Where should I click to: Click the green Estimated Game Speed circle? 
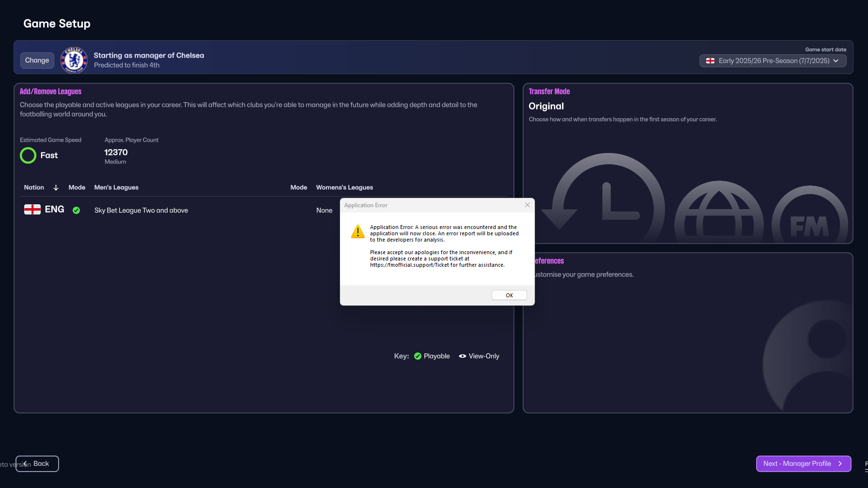click(28, 155)
